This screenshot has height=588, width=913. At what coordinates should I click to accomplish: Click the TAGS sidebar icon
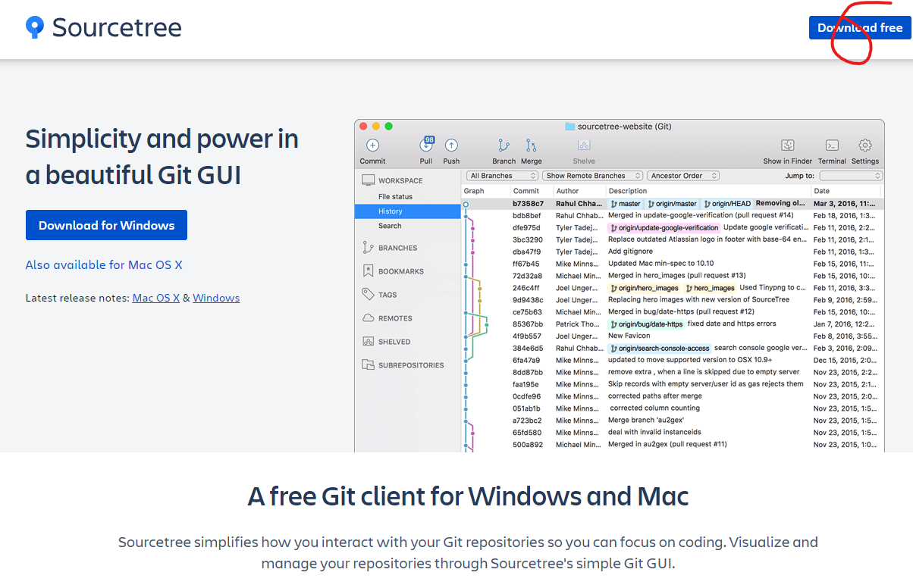[369, 295]
